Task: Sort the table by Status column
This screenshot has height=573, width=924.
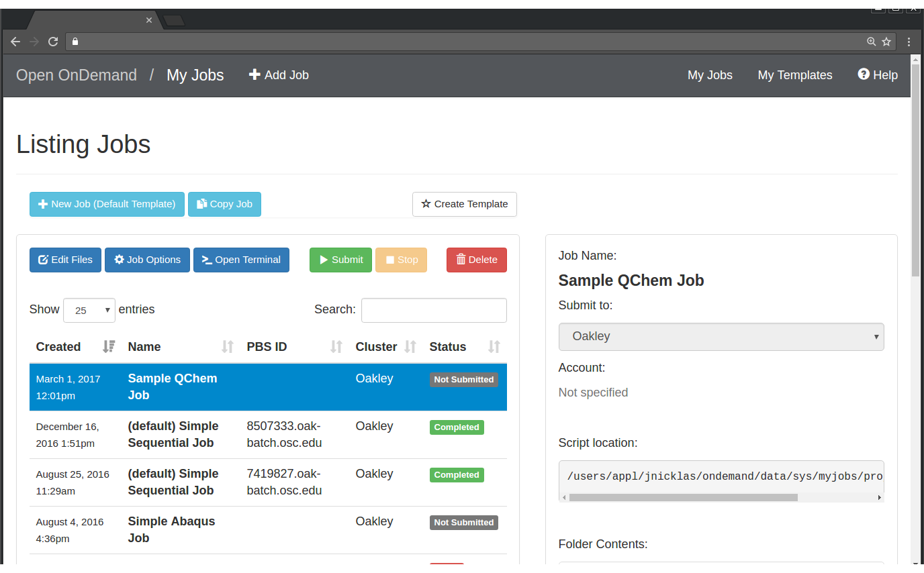Action: (x=465, y=347)
